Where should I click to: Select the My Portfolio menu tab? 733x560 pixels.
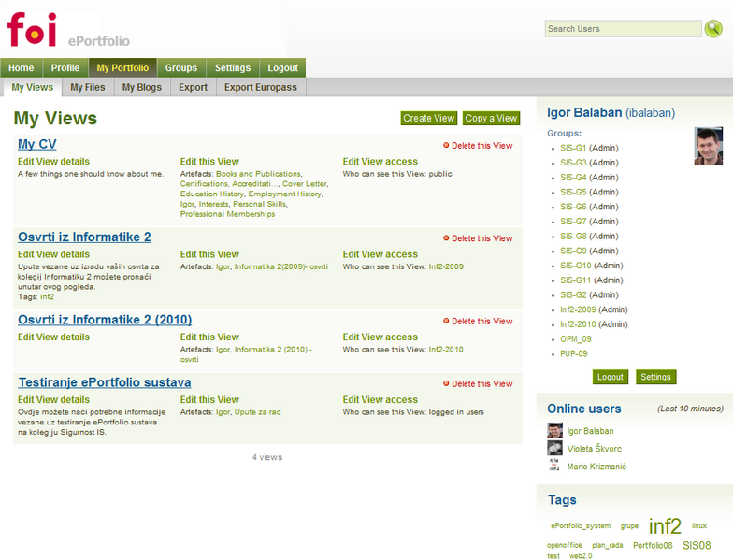122,67
